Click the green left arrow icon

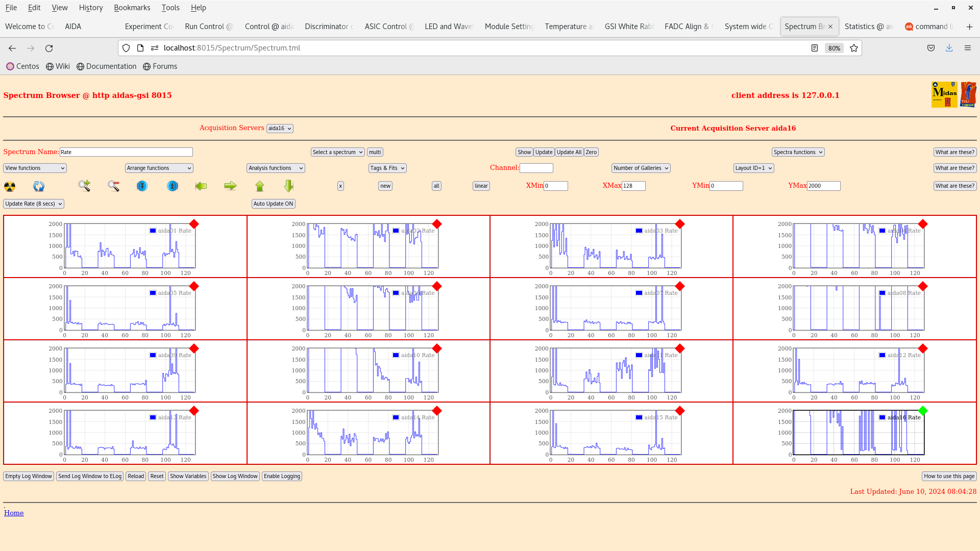tap(201, 186)
